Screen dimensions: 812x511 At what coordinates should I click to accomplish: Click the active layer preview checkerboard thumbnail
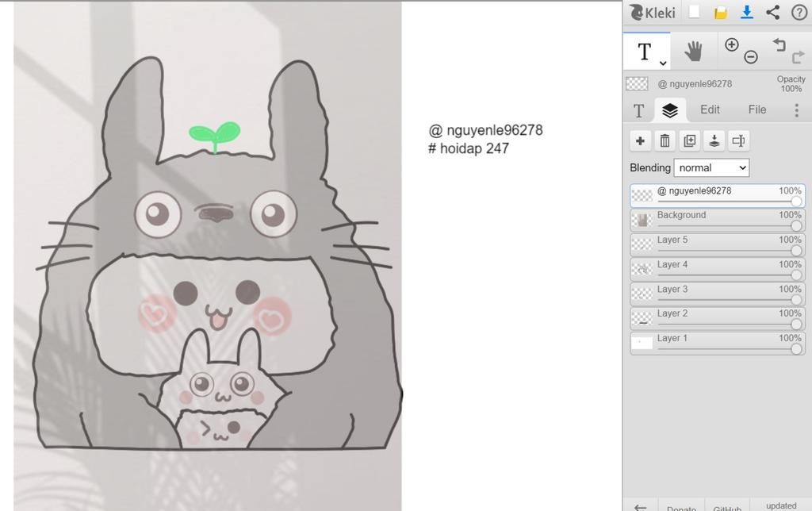click(x=637, y=84)
